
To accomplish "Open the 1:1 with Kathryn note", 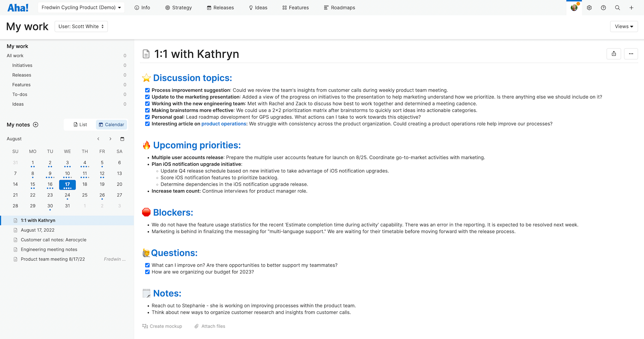I will (67, 220).
